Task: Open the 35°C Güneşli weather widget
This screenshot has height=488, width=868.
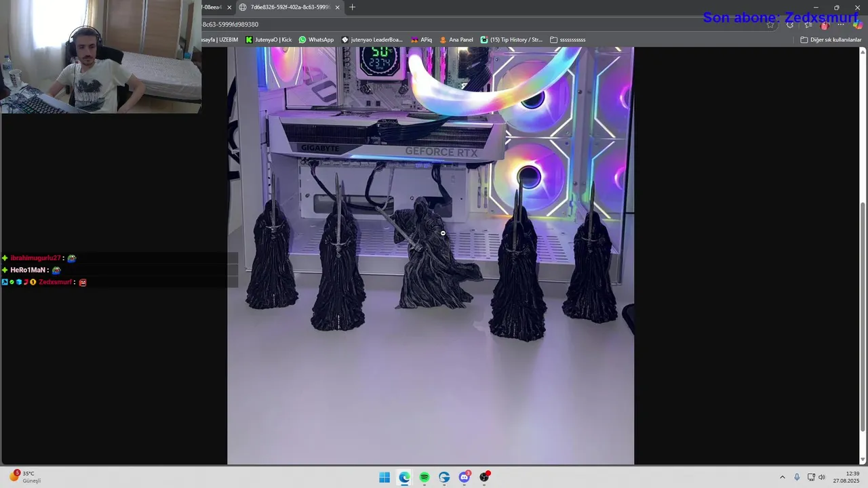Action: (x=25, y=476)
